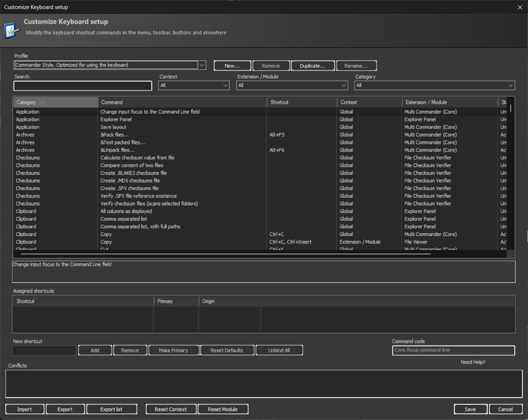Focus the New shortcut input field

pos(44,350)
